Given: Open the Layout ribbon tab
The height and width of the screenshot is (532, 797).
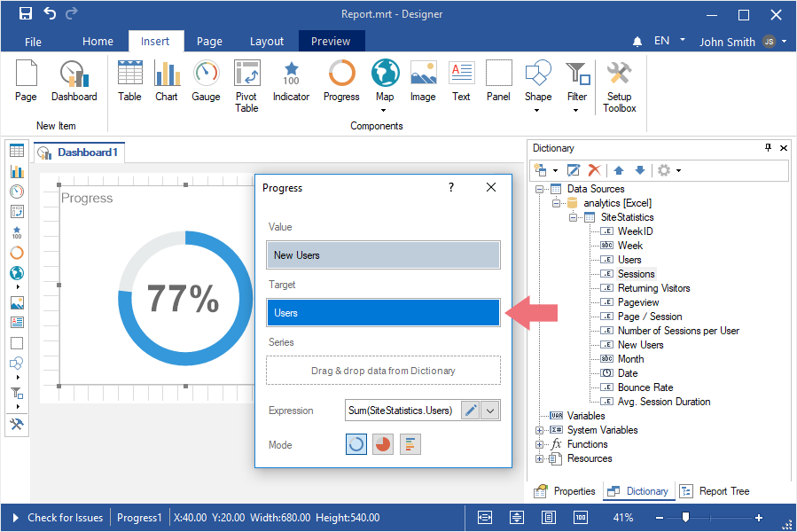Looking at the screenshot, I should tap(267, 42).
